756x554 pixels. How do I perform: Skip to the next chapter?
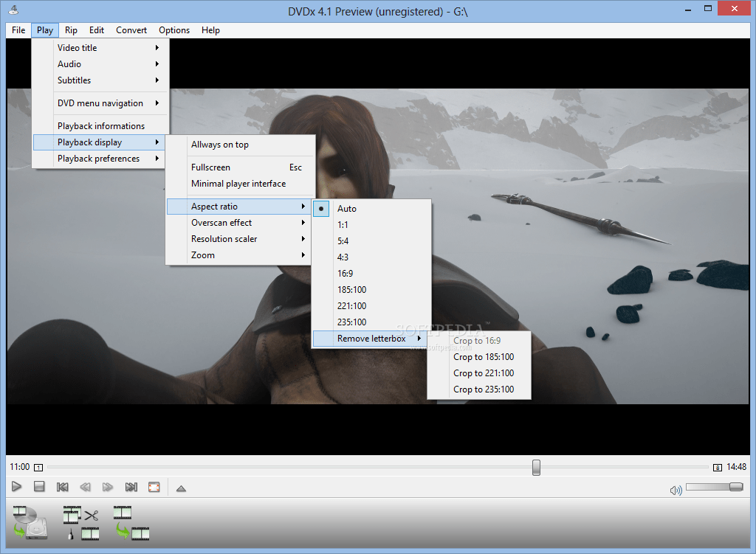pos(131,487)
